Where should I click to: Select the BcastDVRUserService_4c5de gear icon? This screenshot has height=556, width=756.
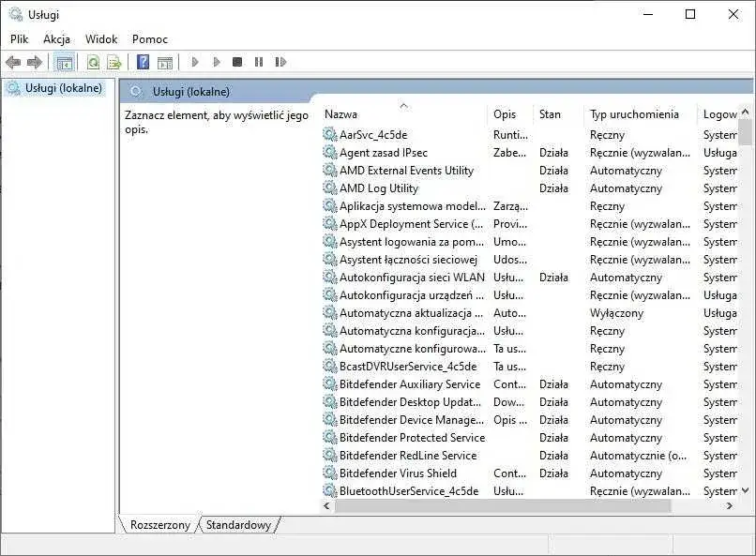click(330, 367)
